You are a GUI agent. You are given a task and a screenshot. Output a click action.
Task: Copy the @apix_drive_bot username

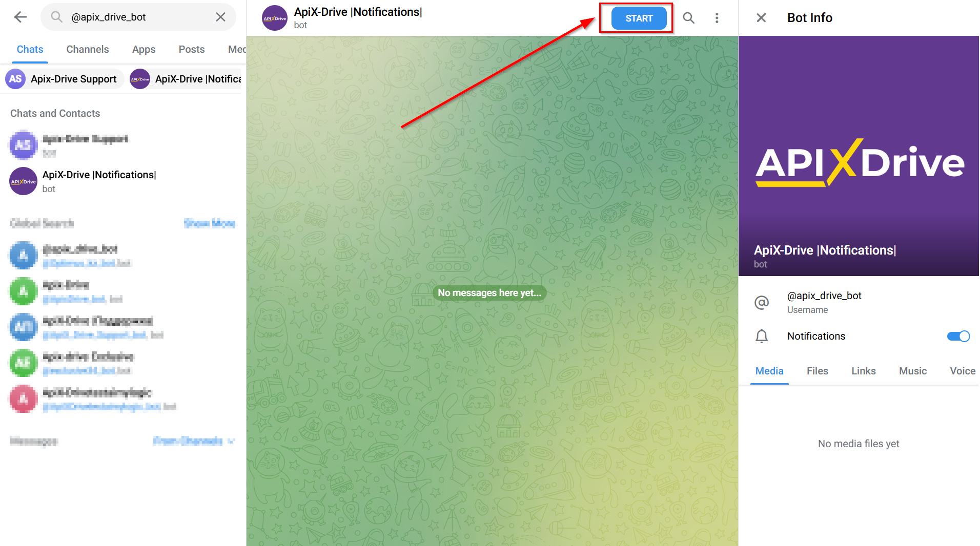click(x=824, y=296)
